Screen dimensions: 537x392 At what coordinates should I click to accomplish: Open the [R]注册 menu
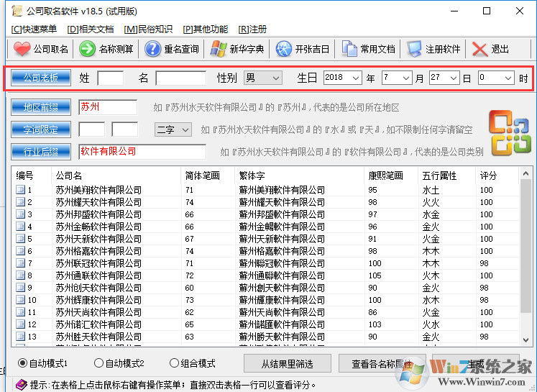252,29
